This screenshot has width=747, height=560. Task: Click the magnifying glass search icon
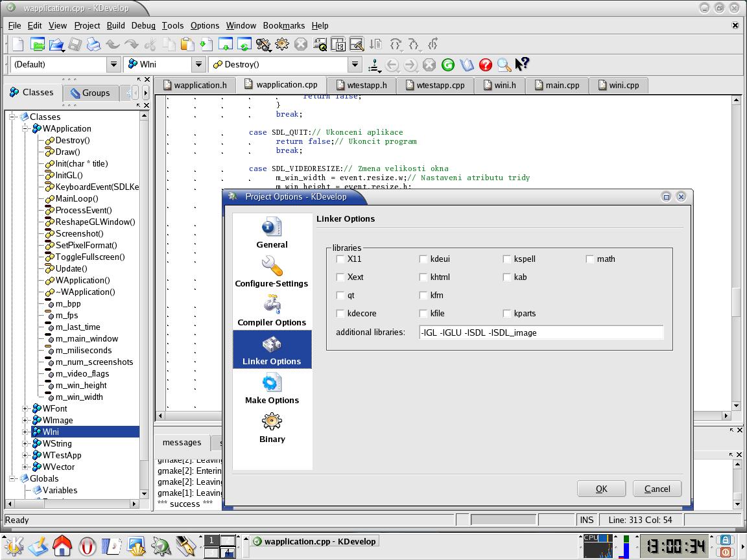504,65
